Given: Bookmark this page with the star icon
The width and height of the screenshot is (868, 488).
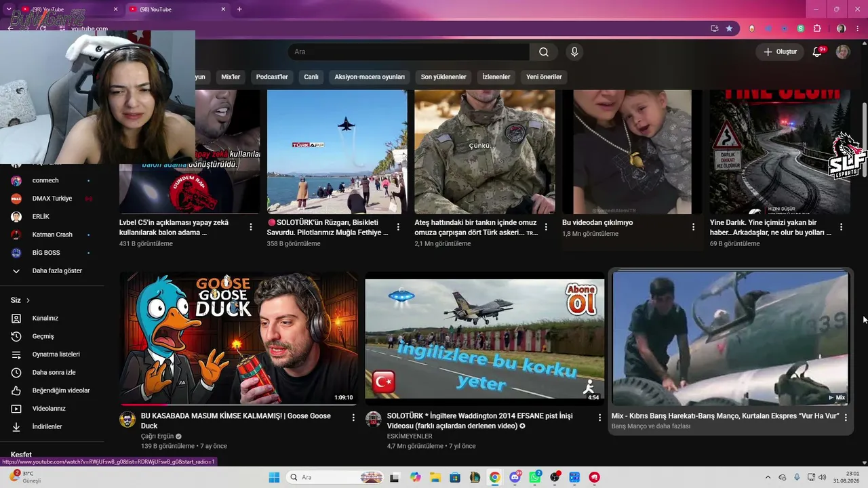Looking at the screenshot, I should 729,28.
